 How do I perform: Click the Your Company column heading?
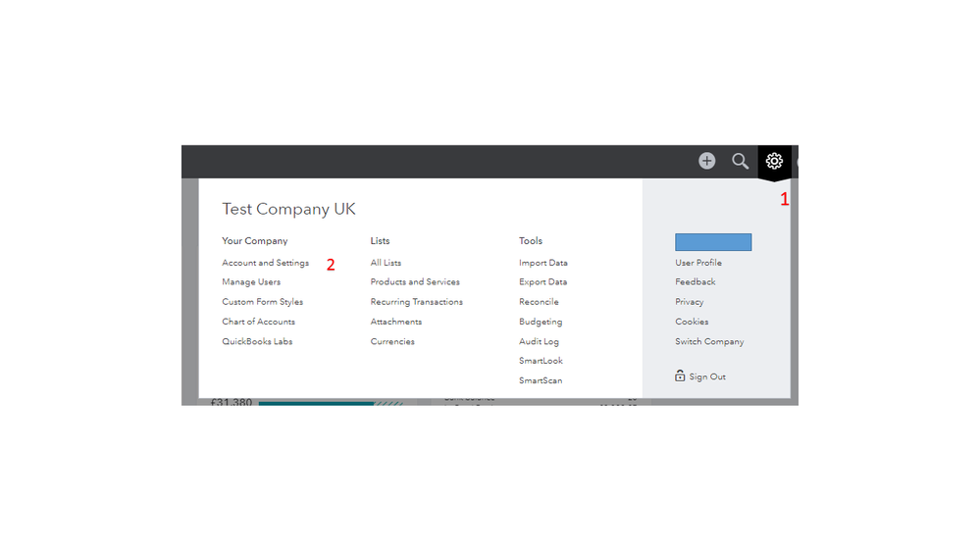(254, 241)
